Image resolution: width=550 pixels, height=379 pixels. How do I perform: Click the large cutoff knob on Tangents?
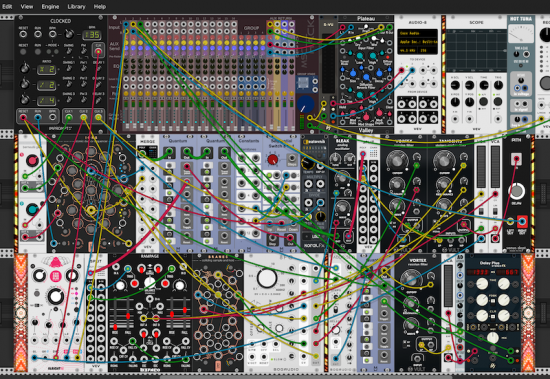[x=443, y=161]
